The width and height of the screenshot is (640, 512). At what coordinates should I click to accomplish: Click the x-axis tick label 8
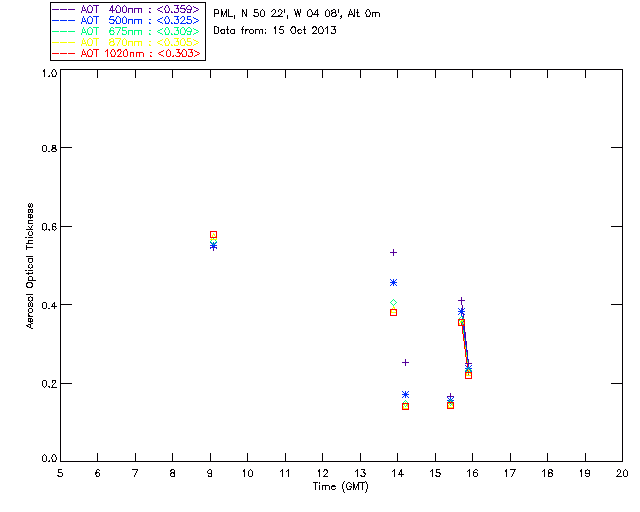[x=173, y=473]
